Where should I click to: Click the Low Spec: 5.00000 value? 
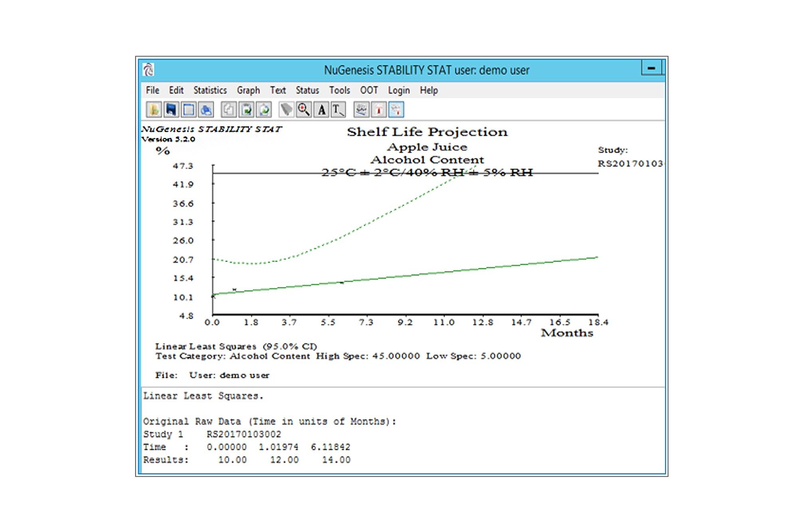tap(473, 356)
